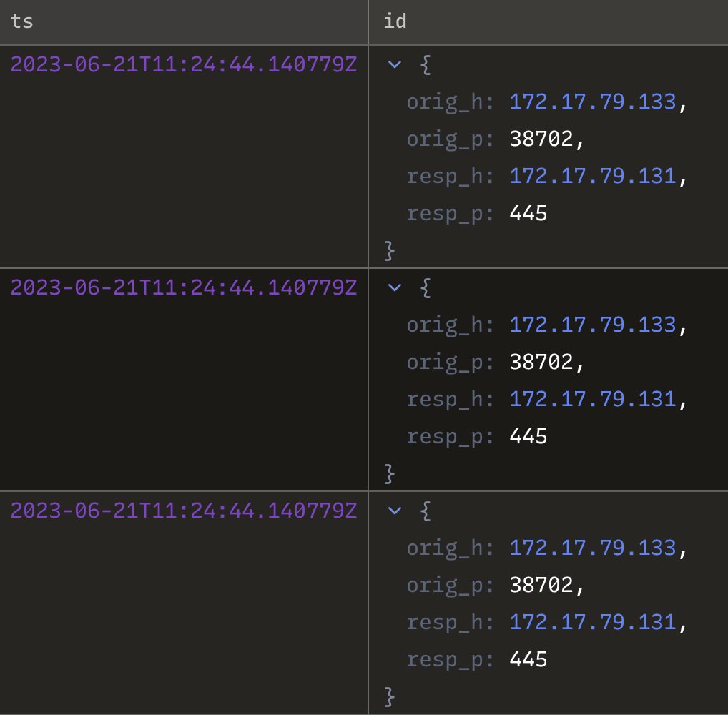The width and height of the screenshot is (728, 715).
Task: Click third row's resp_h IP 172.17.79.131
Action: pyautogui.click(x=592, y=622)
